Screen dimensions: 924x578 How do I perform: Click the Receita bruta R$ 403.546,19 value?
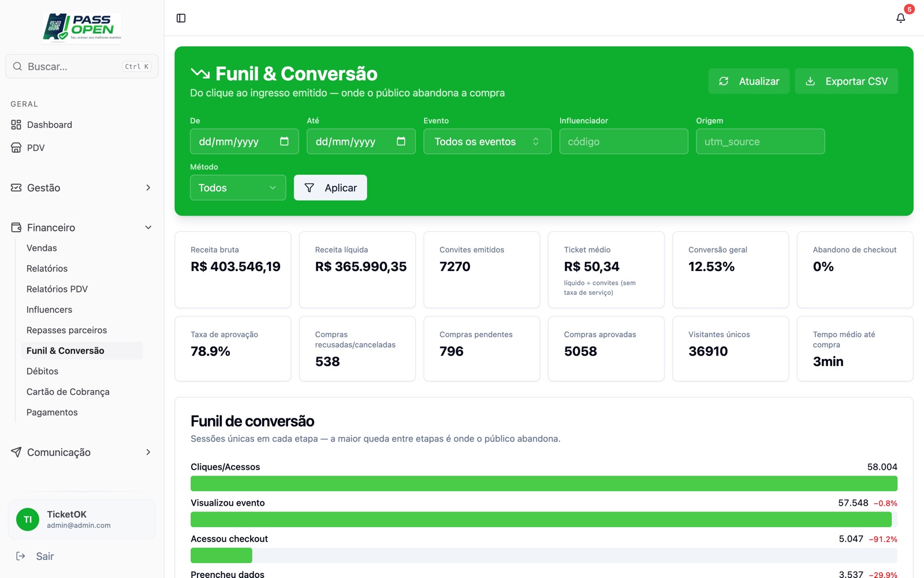pos(236,266)
